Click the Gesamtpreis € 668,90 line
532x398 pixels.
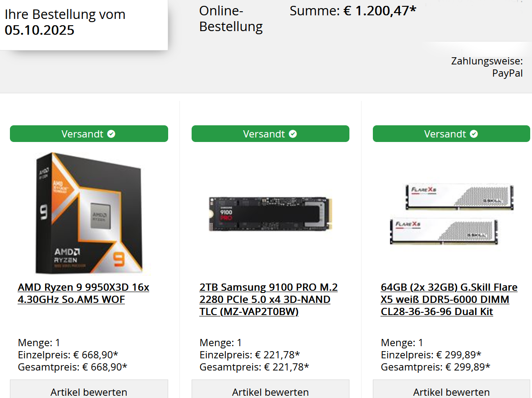click(x=73, y=367)
